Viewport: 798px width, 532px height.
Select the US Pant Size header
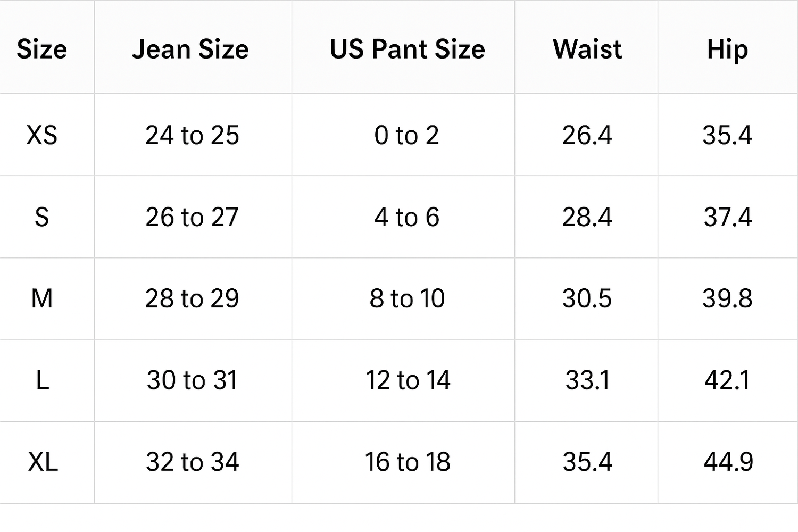pyautogui.click(x=407, y=49)
